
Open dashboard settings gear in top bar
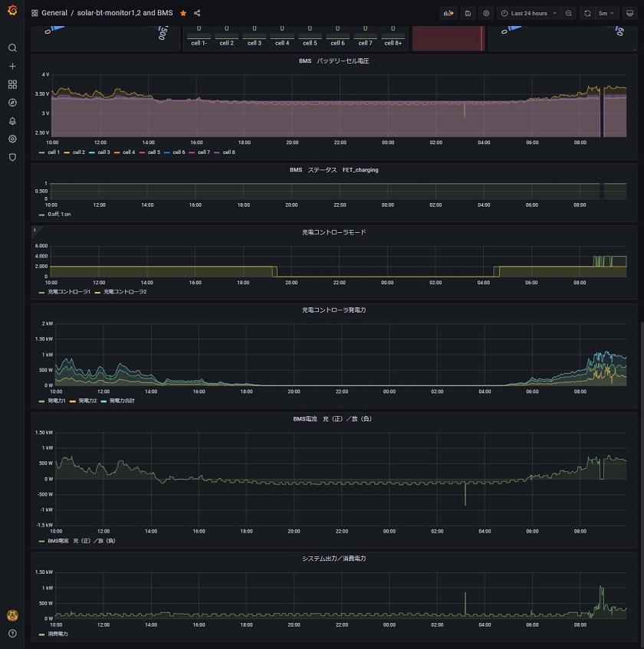click(x=486, y=13)
